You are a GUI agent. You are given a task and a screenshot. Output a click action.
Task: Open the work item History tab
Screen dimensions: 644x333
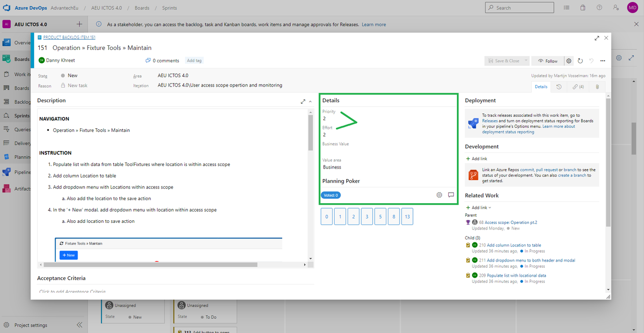559,87
